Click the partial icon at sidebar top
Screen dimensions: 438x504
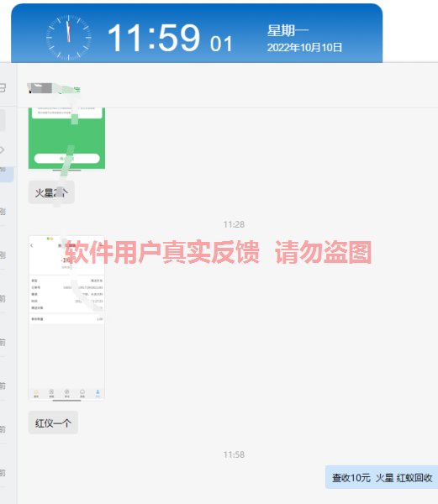[x=3, y=87]
